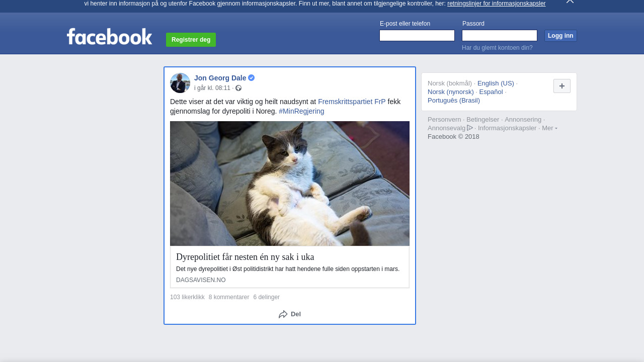Screen dimensions: 644x362
Task: Click Norsk (bokmål) current language text
Action: pos(450,83)
